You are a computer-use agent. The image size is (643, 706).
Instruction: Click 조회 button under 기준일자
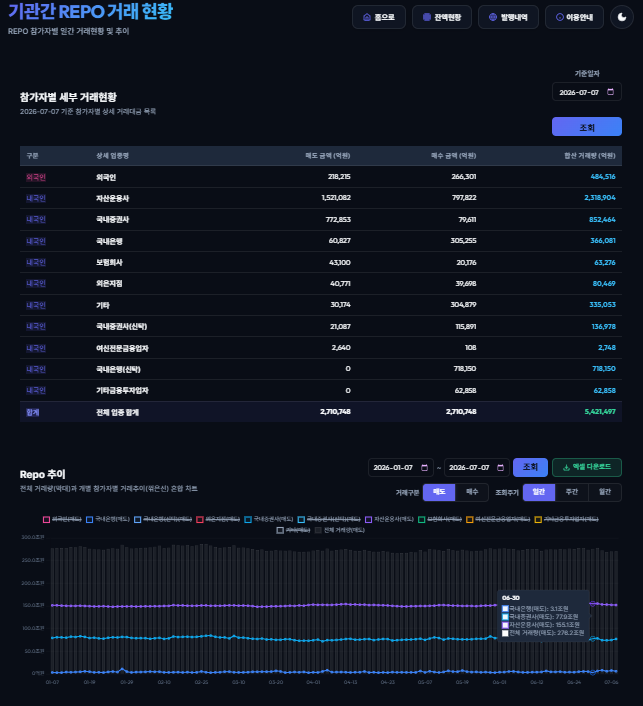[x=587, y=127]
